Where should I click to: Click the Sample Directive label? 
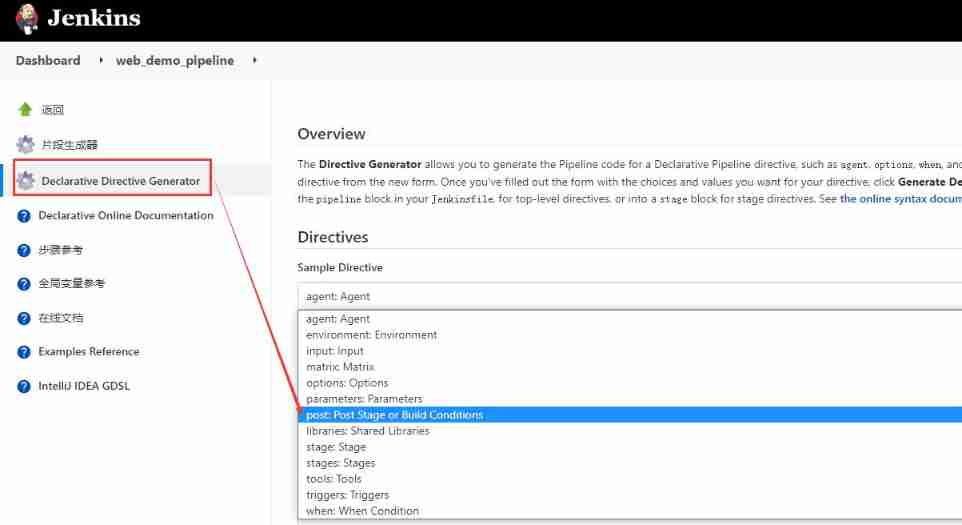[x=340, y=267]
